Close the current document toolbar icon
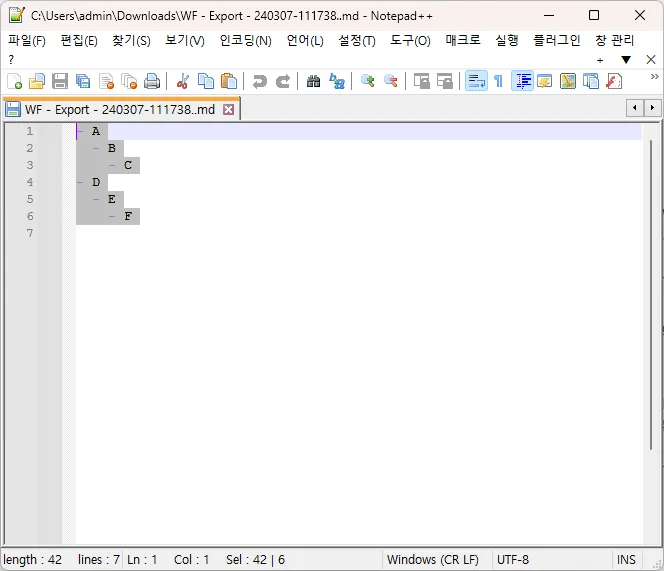Screen dimensions: 664x571 [106, 81]
